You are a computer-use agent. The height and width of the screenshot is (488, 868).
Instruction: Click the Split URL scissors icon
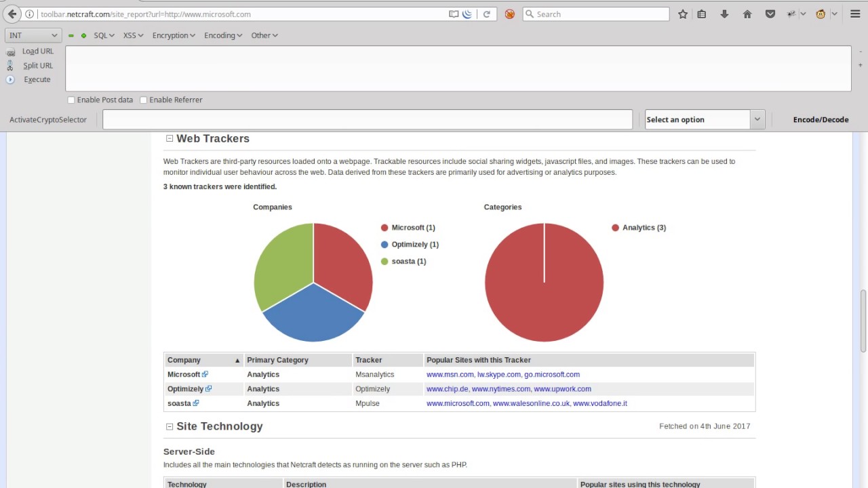tap(10, 66)
